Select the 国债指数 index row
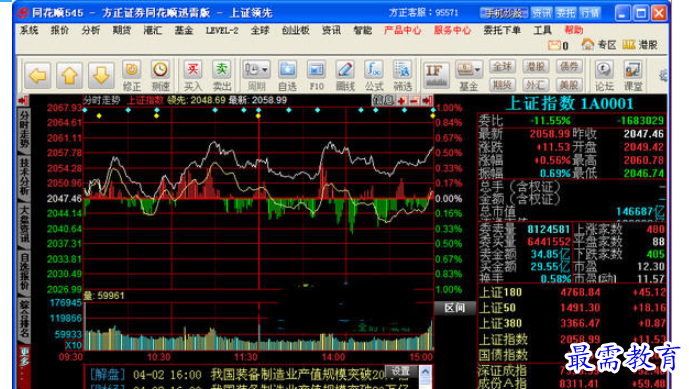 (x=572, y=355)
